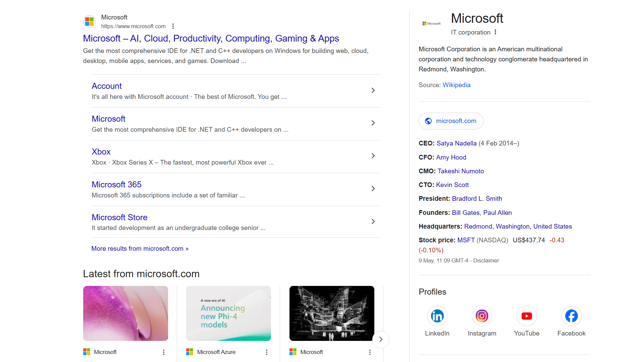Screen dimensions: 644x362
Task: Open the three-dot menu beside IT corporation
Action: [495, 32]
